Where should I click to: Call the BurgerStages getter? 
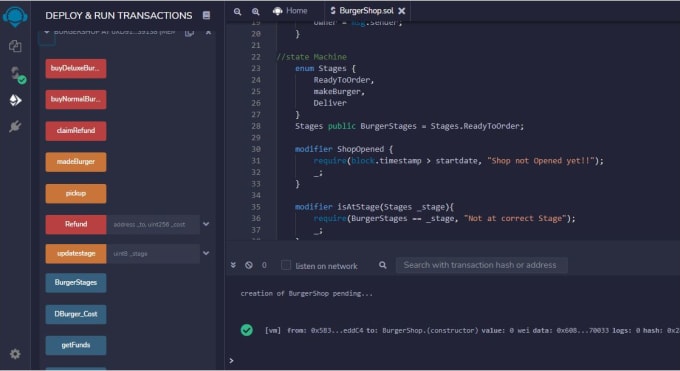point(76,282)
